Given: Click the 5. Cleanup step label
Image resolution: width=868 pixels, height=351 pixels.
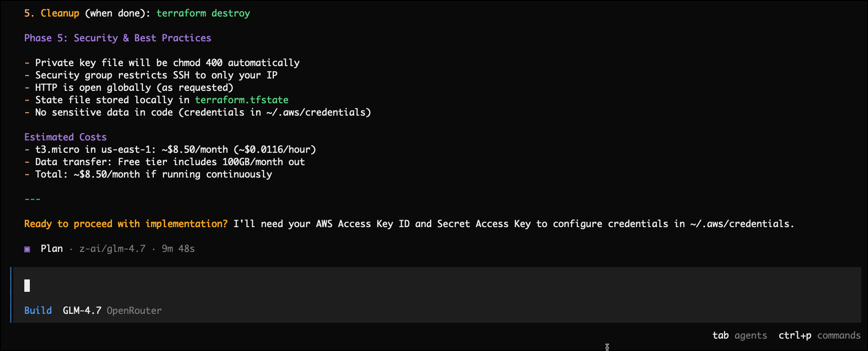Looking at the screenshot, I should coord(51,13).
